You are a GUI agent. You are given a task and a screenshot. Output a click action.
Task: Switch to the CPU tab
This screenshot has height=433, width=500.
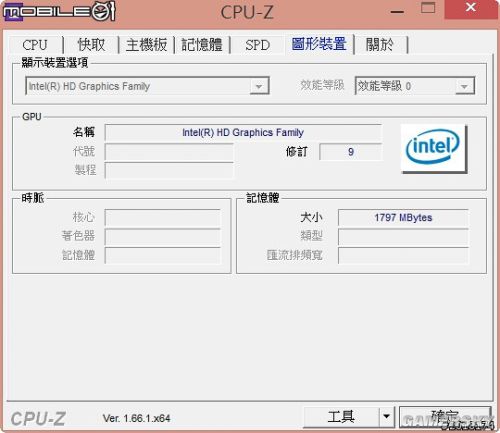[x=35, y=45]
